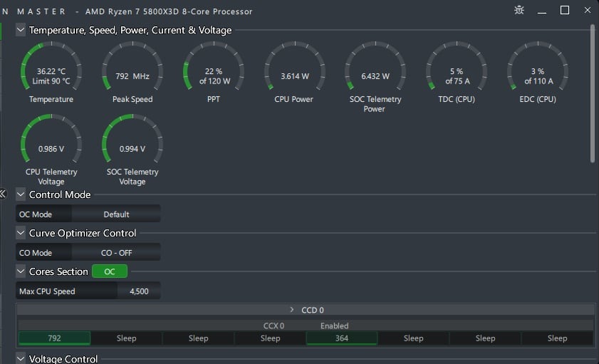Collapse the Temperature, Speed, Power section
The height and width of the screenshot is (364, 599).
pyautogui.click(x=21, y=30)
